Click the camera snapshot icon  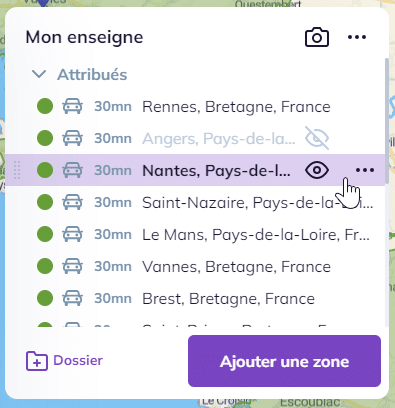pyautogui.click(x=317, y=37)
